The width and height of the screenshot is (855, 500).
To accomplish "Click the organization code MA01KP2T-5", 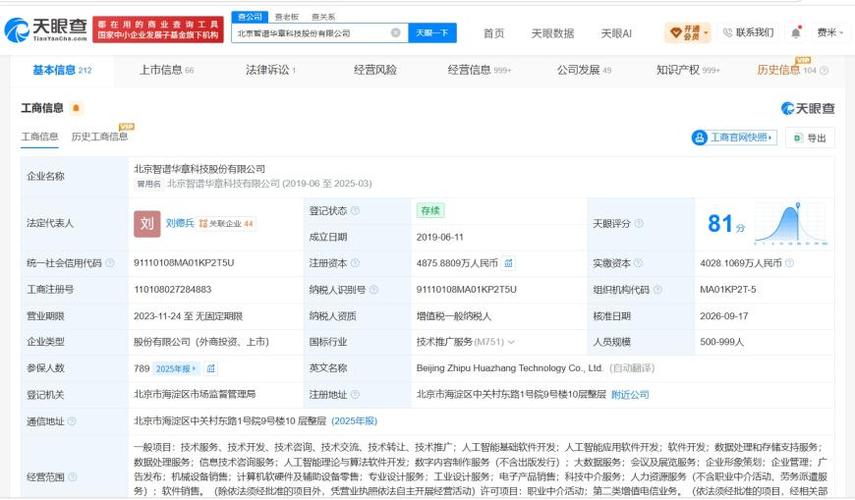I will click(x=728, y=290).
